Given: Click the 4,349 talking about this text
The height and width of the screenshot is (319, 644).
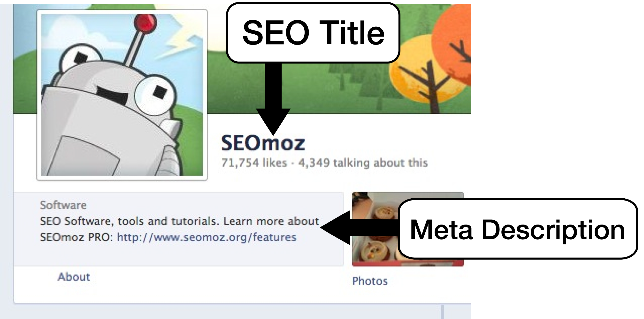Looking at the screenshot, I should click(363, 163).
